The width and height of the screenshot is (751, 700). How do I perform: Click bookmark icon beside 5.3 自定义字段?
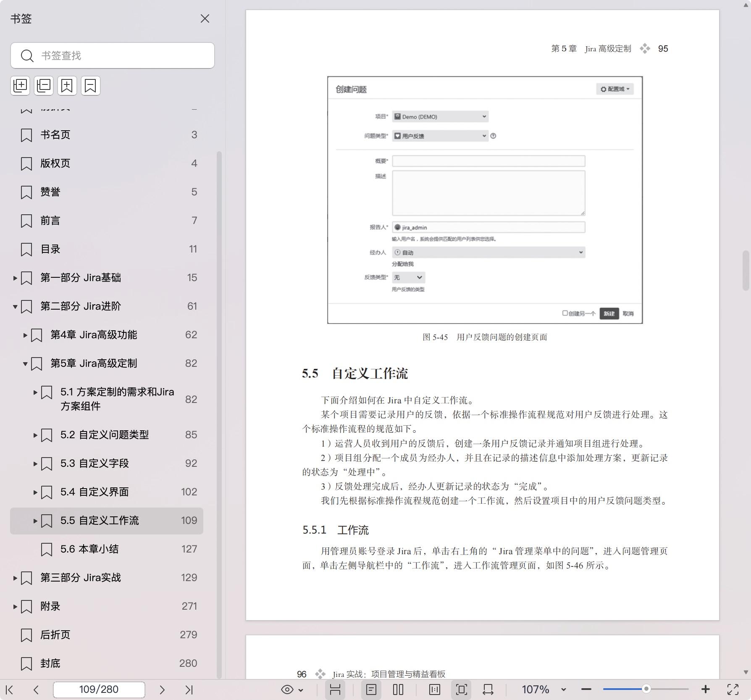tap(47, 464)
